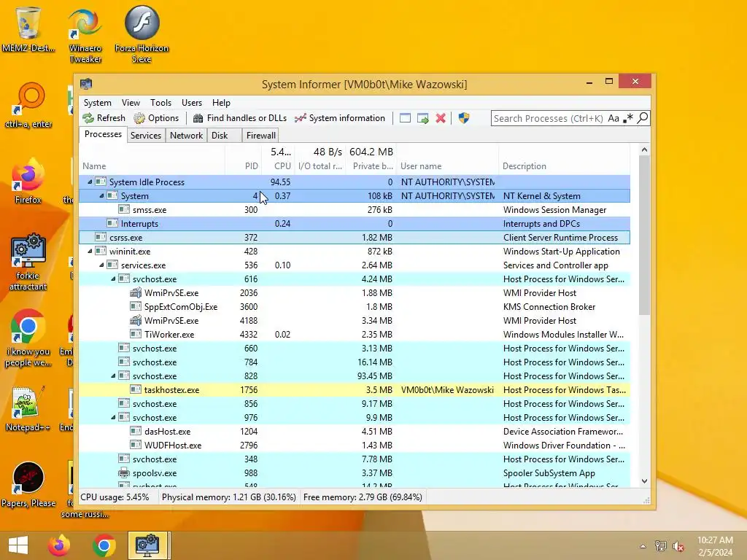
Task: Show hidden tray icons arrow
Action: coord(643,546)
